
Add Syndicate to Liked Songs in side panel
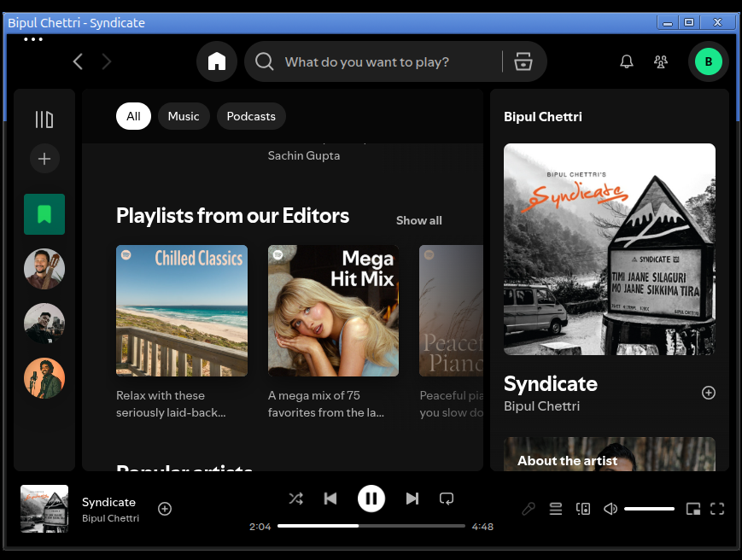709,393
